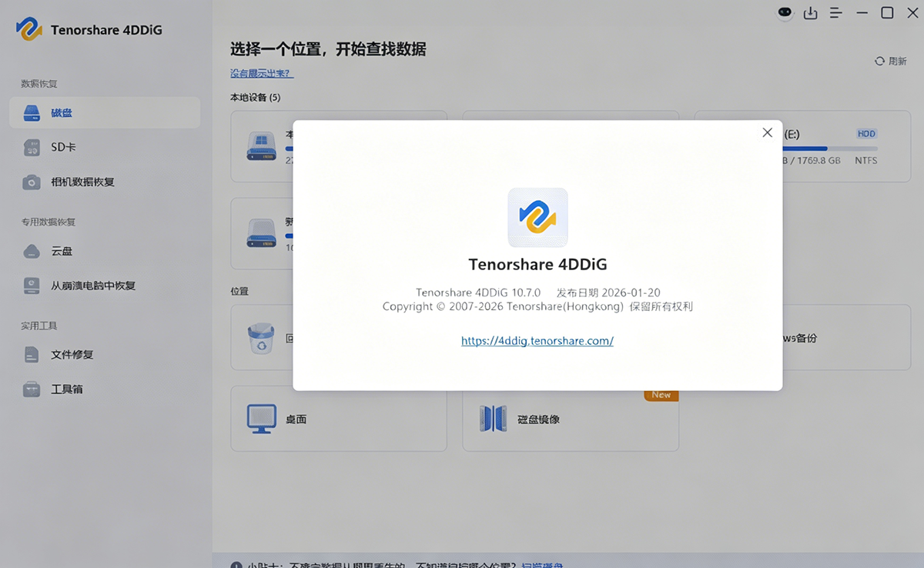Close the 4DDiG main window
This screenshot has height=568, width=924.
click(913, 13)
